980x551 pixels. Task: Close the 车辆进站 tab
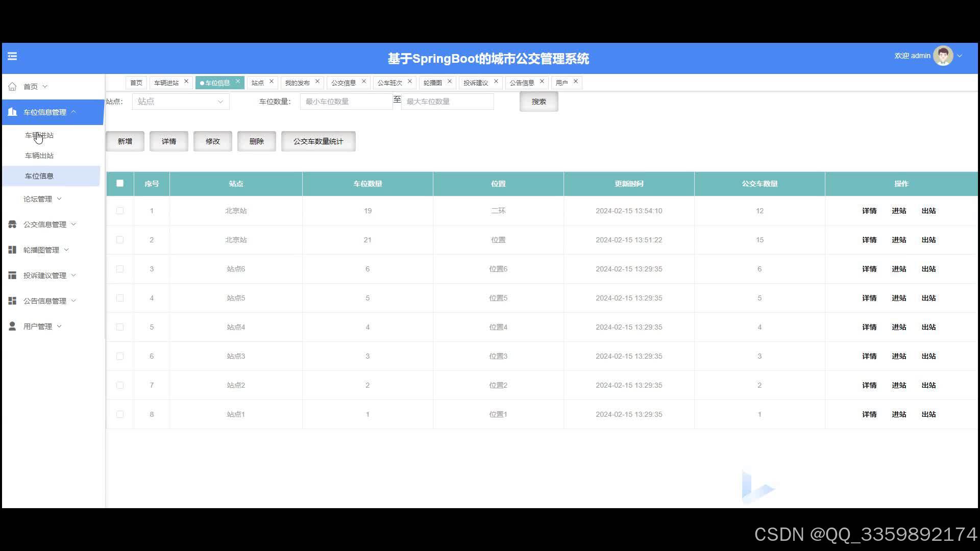pos(186,82)
